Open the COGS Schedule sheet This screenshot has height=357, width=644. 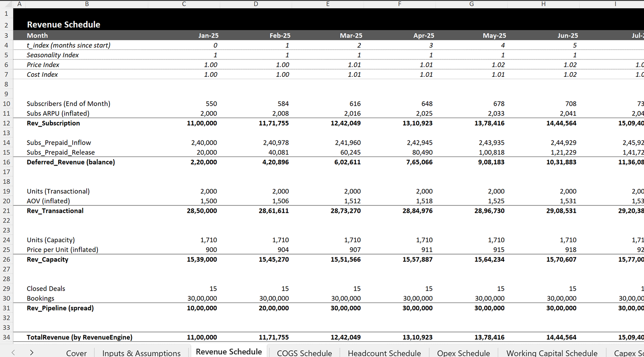304,353
